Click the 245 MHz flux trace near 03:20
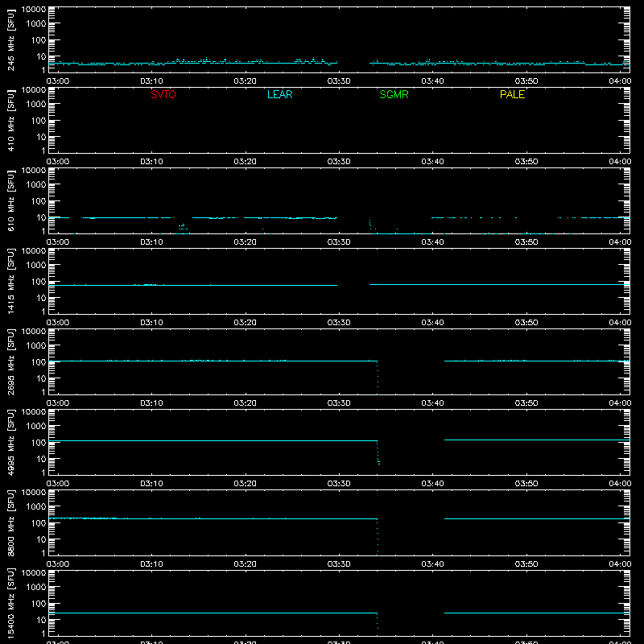The height and width of the screenshot is (644, 644). [246, 63]
